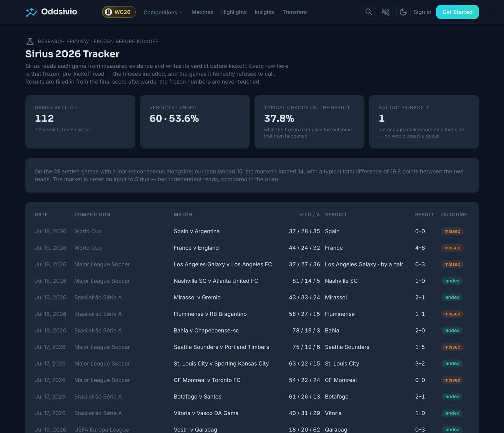
Task: Open the search icon
Action: pyautogui.click(x=369, y=12)
